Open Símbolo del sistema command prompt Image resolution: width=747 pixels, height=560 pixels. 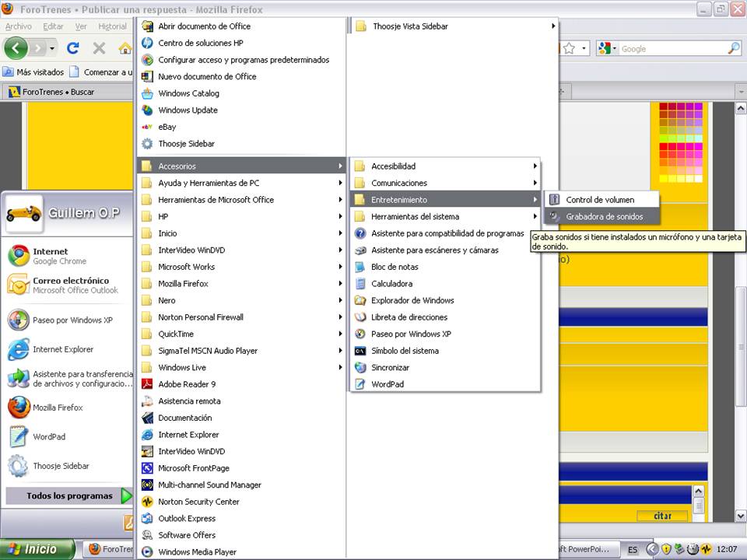click(445, 351)
